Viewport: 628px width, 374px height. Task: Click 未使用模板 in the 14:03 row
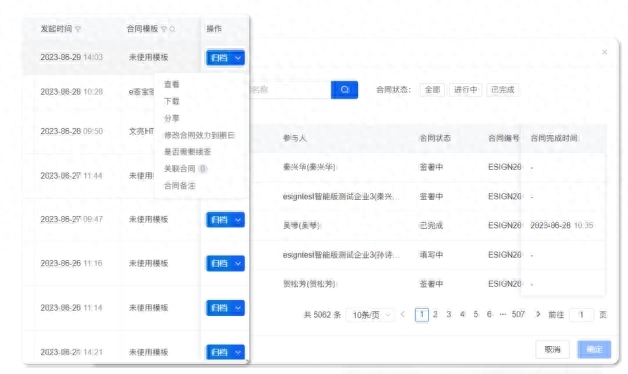148,57
